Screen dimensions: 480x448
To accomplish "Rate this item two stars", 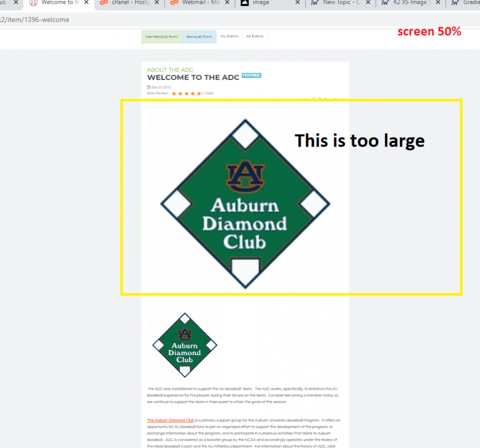I will tap(180, 94).
